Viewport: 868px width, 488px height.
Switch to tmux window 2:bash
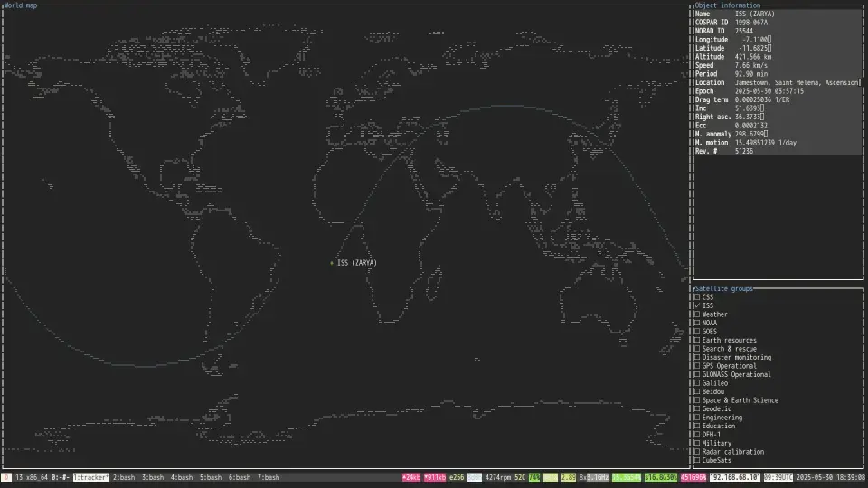pyautogui.click(x=124, y=477)
